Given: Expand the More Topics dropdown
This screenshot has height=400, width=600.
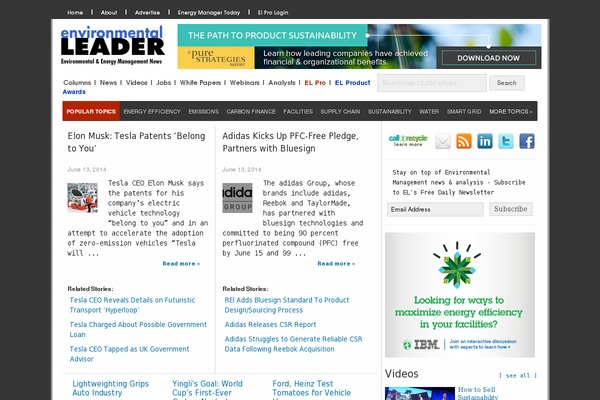Looking at the screenshot, I should 510,111.
